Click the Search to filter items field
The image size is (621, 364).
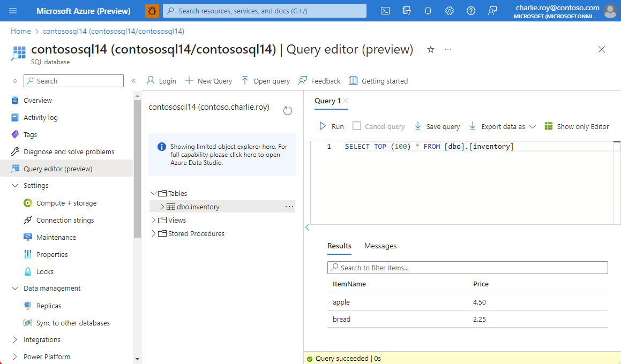click(x=467, y=268)
